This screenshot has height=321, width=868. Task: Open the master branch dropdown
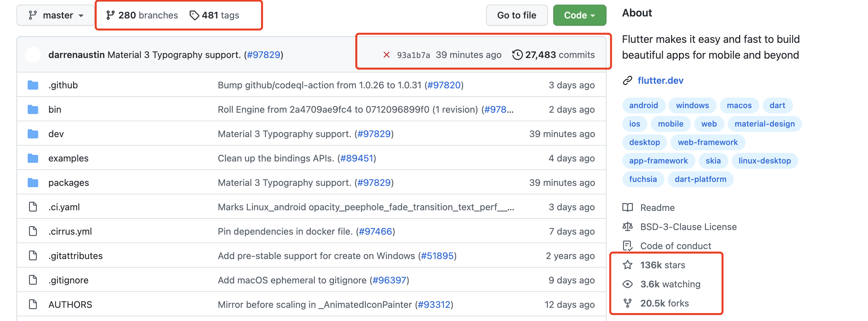(56, 15)
